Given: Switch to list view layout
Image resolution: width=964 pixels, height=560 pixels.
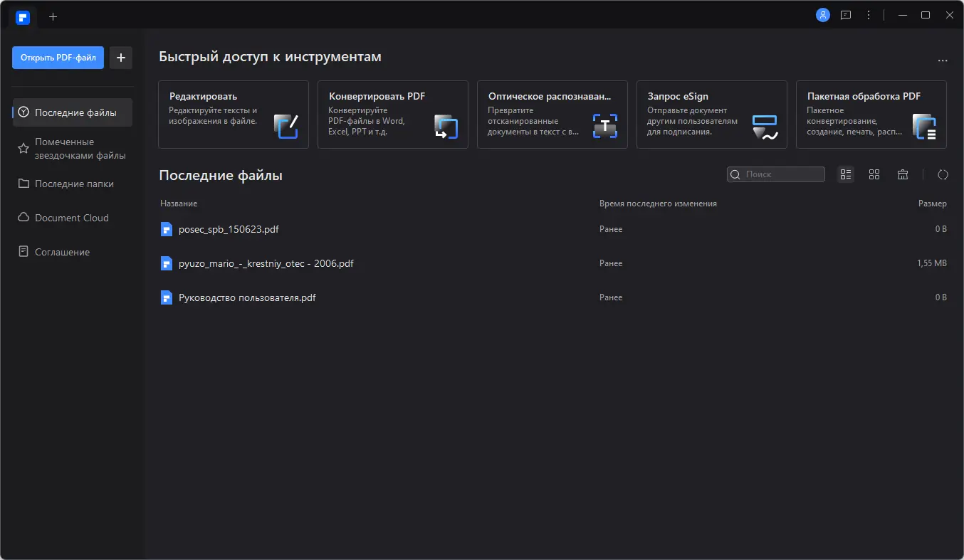Looking at the screenshot, I should 846,174.
